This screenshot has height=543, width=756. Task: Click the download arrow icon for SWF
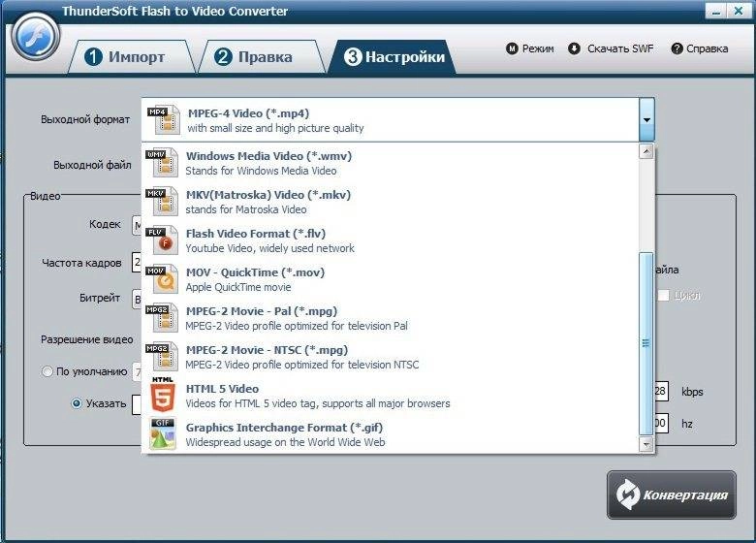click(574, 48)
